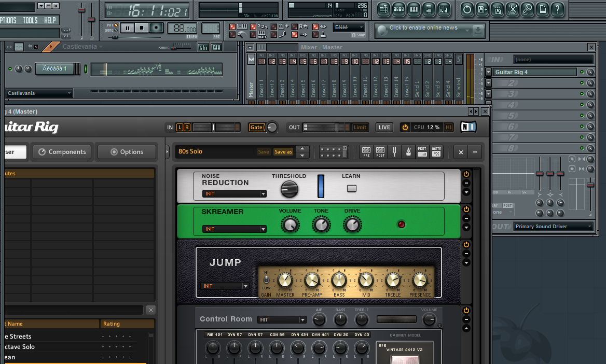Open Jump amp INIT preset dropdown
606x364 pixels.
pos(226,286)
